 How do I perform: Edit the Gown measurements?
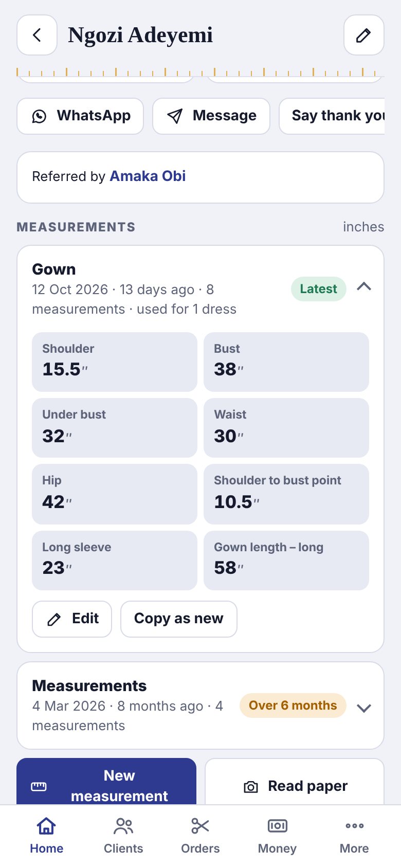click(x=72, y=619)
